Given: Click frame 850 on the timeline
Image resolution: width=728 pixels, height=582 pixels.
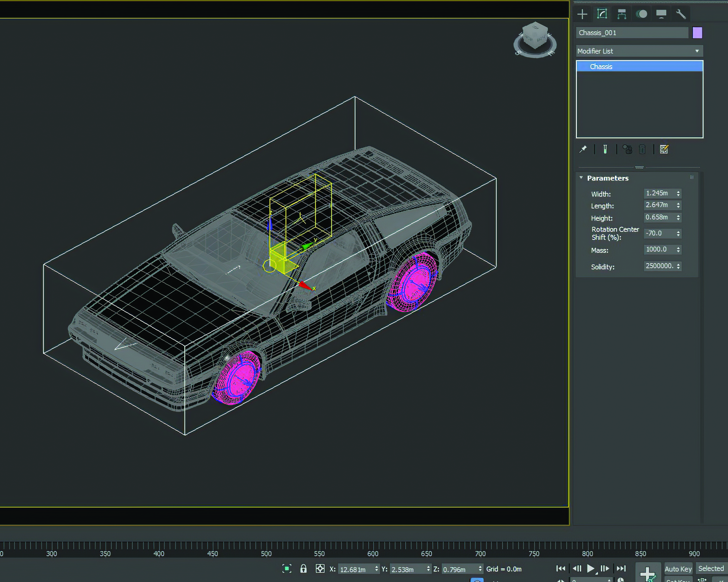Looking at the screenshot, I should click(641, 553).
